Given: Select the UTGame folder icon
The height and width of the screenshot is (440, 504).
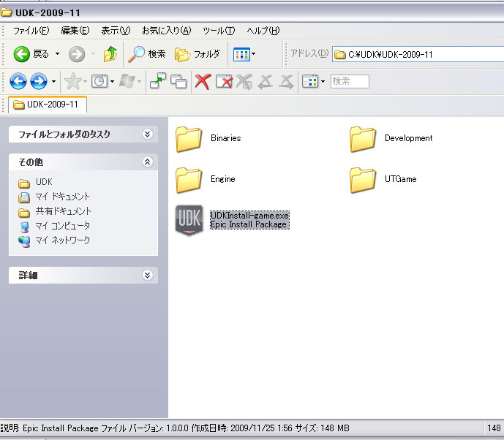Looking at the screenshot, I should click(x=363, y=180).
